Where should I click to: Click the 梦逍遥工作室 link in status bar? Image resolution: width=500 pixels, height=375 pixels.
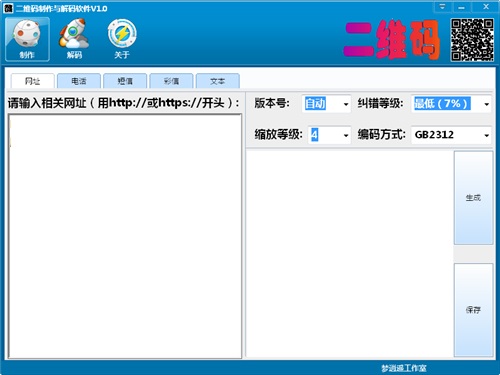pyautogui.click(x=404, y=368)
